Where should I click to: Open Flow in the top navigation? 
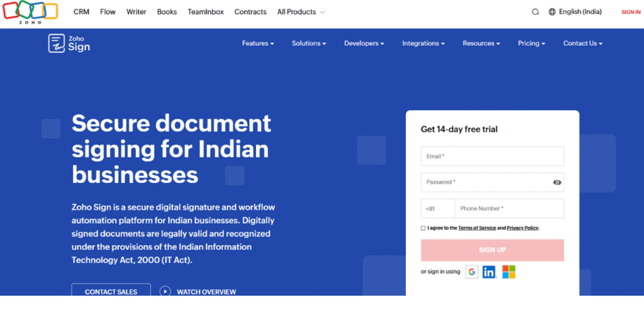(x=108, y=12)
